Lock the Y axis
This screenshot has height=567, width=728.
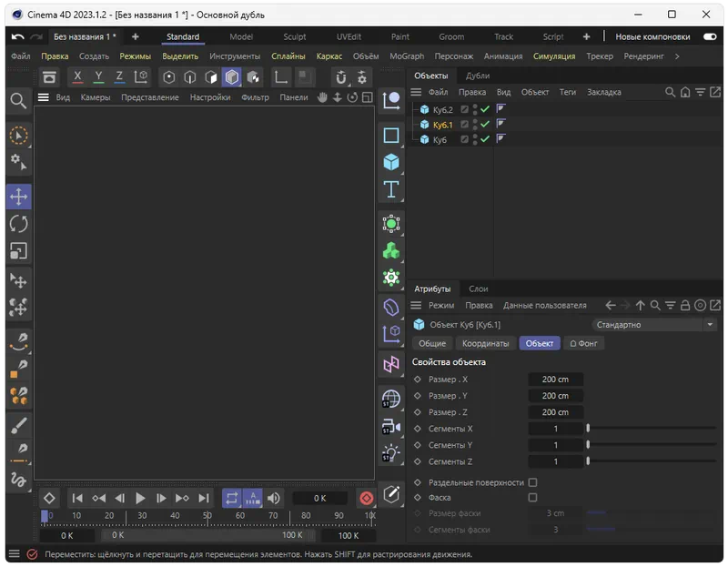pos(98,76)
